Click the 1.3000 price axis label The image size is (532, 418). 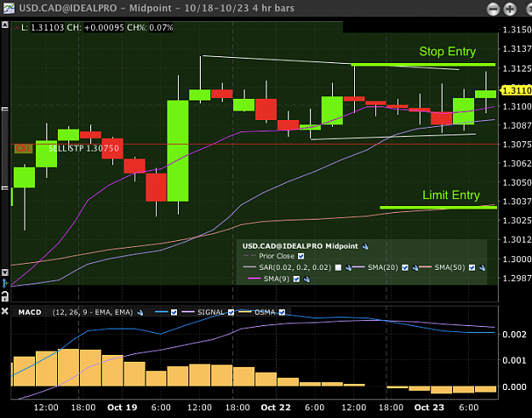coord(517,259)
